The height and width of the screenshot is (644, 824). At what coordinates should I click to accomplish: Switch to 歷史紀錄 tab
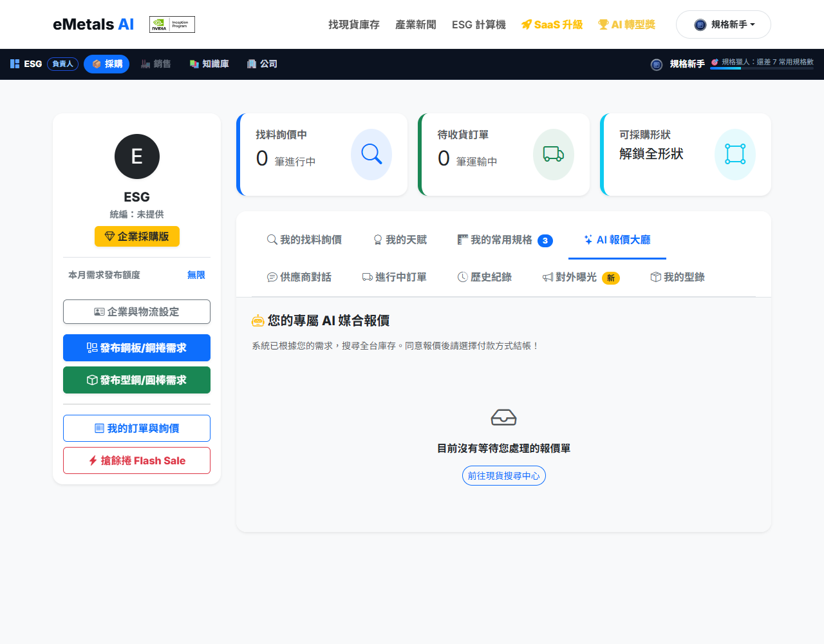(485, 277)
